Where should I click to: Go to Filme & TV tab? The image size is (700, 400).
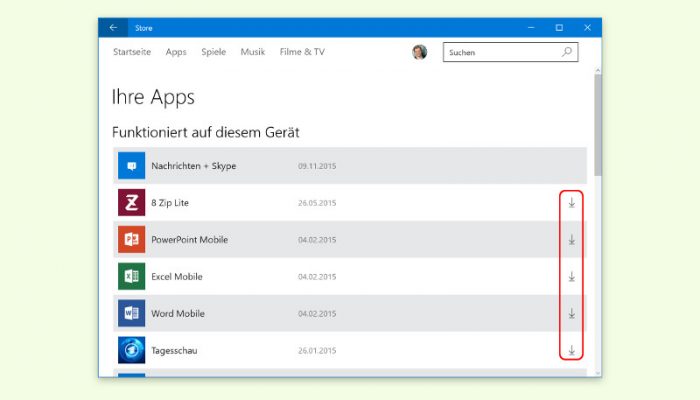(302, 52)
